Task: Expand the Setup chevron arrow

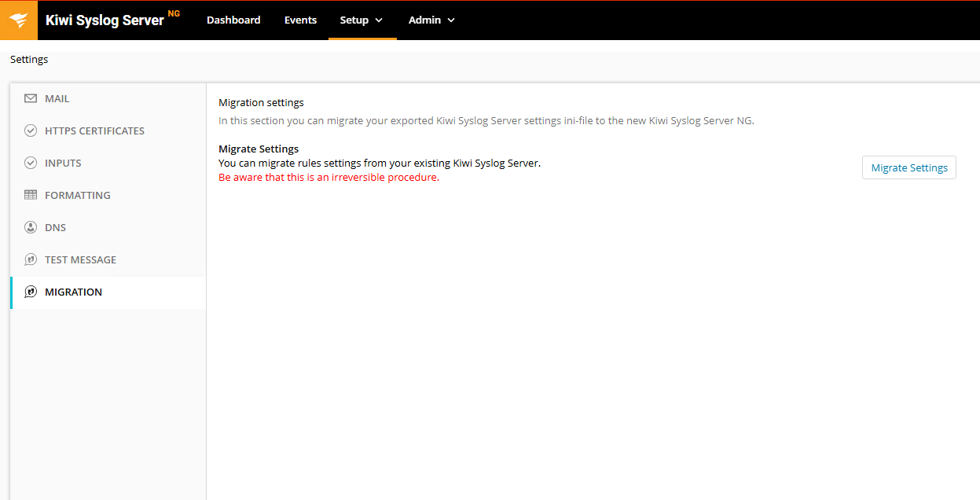Action: (380, 20)
